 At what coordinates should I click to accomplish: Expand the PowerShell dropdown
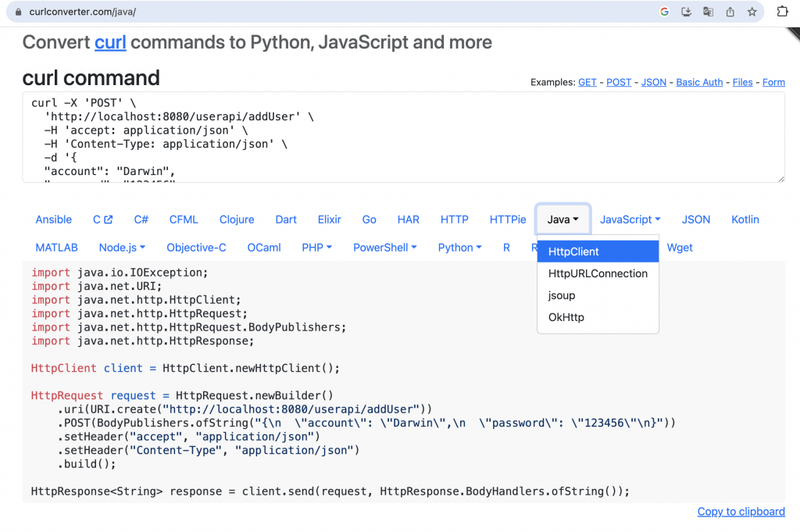[x=384, y=248]
